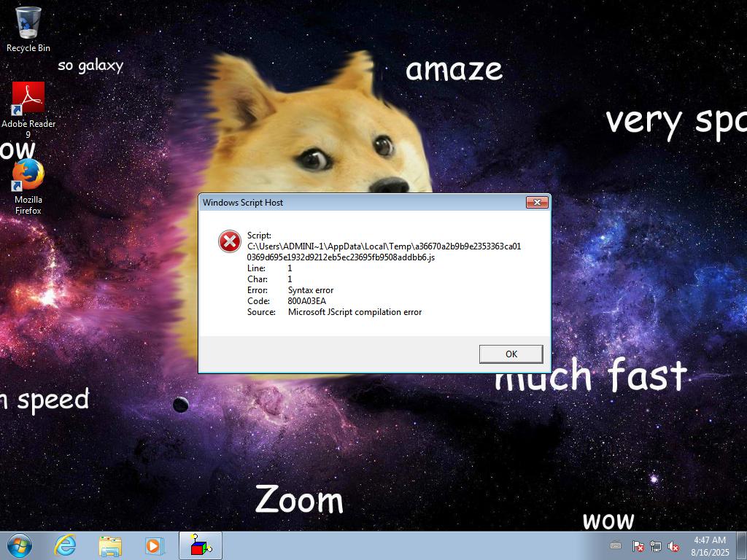Click the colored cube app taskbar button
Image resolution: width=747 pixels, height=560 pixels.
coord(201,545)
